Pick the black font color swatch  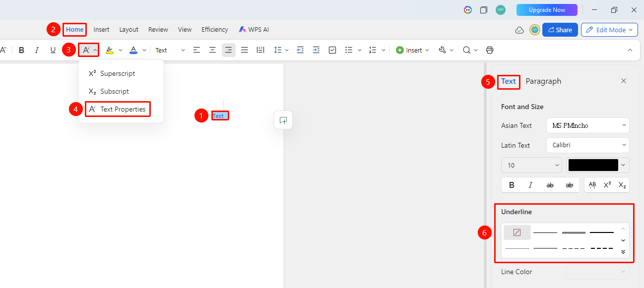click(x=593, y=165)
